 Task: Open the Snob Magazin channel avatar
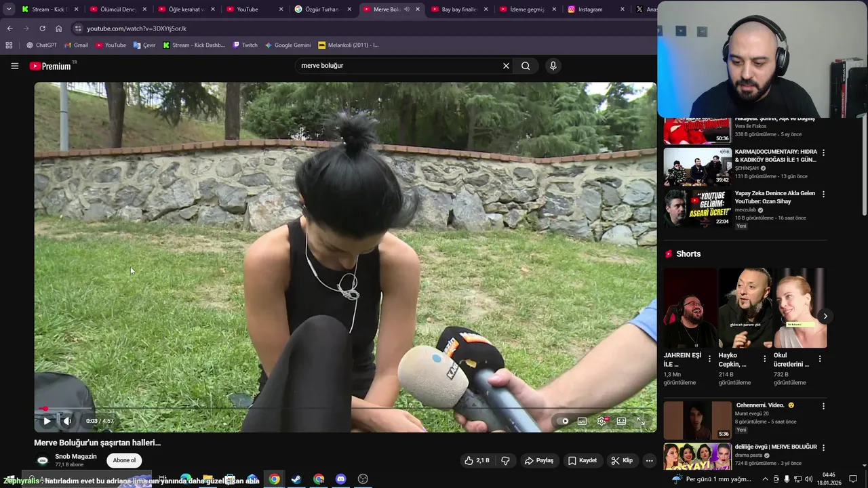[43, 460]
